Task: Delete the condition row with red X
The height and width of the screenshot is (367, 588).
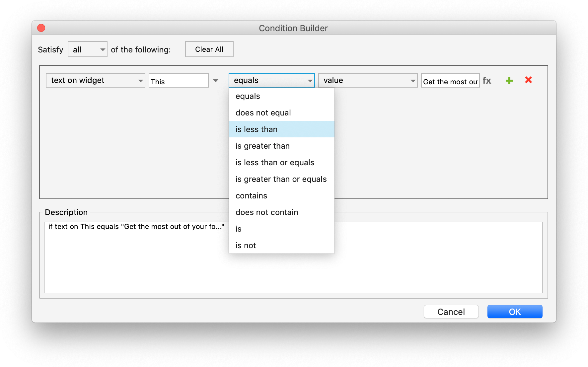Action: (528, 80)
